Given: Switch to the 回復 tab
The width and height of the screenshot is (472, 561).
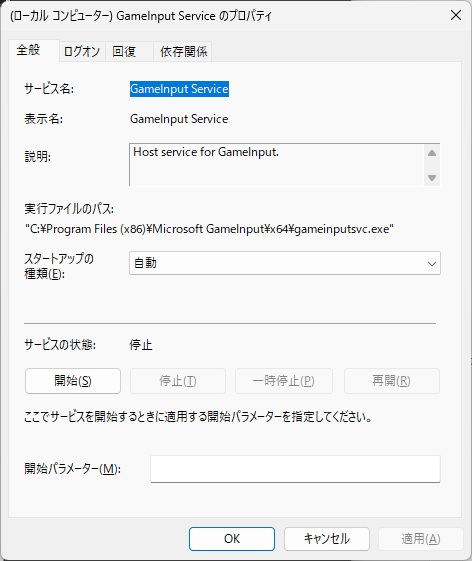Looking at the screenshot, I should tap(124, 52).
